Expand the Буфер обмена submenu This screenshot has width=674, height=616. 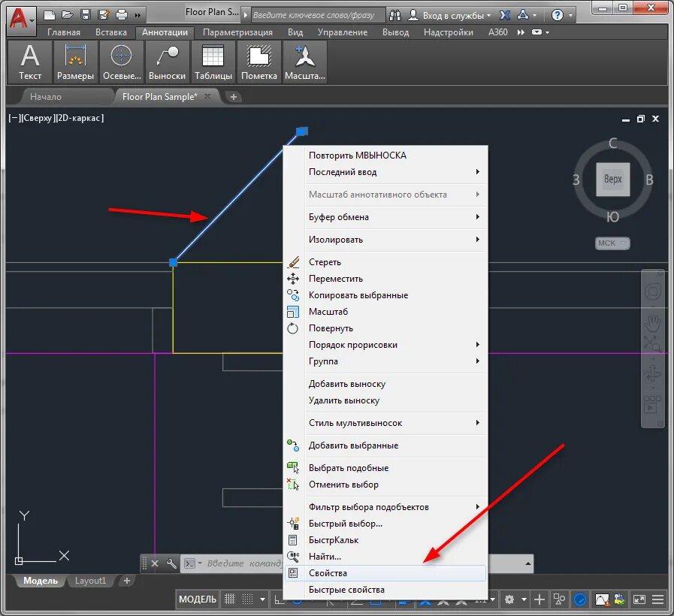385,217
